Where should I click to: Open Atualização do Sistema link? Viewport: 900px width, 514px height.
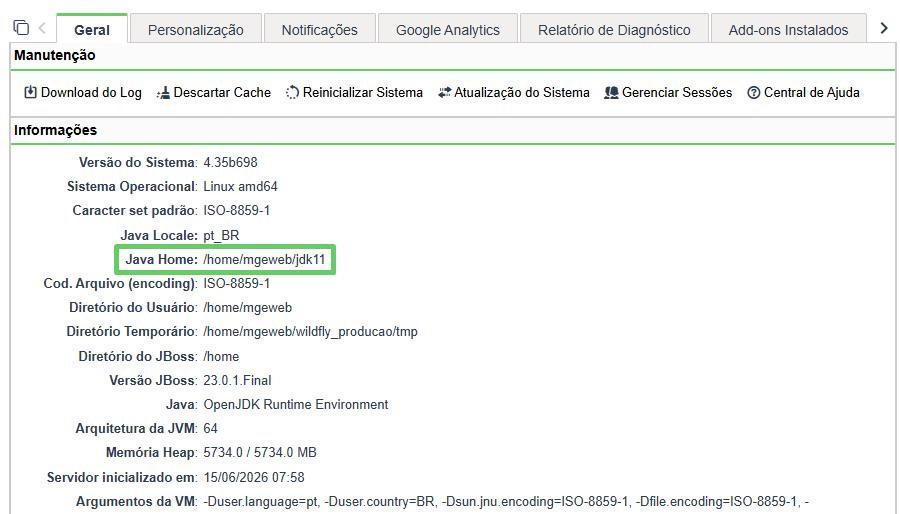pos(522,92)
